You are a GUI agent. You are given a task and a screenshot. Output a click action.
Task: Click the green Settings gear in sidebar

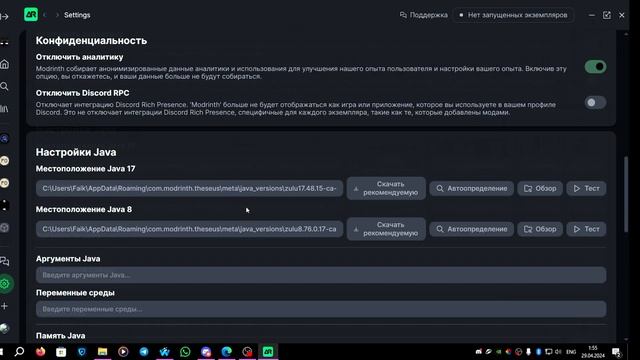pyautogui.click(x=5, y=284)
